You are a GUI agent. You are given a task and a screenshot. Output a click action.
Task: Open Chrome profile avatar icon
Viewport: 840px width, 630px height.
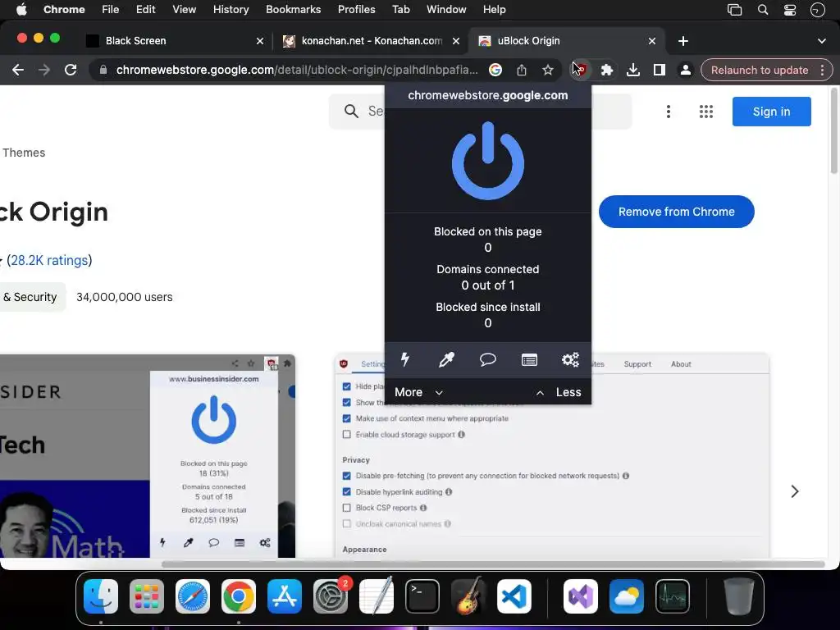(685, 70)
